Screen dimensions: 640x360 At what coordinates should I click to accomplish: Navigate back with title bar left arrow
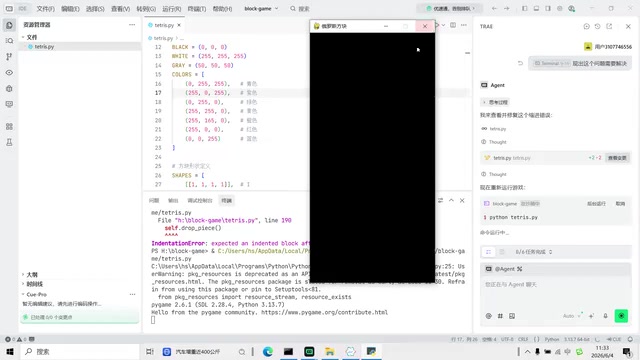(494, 9)
